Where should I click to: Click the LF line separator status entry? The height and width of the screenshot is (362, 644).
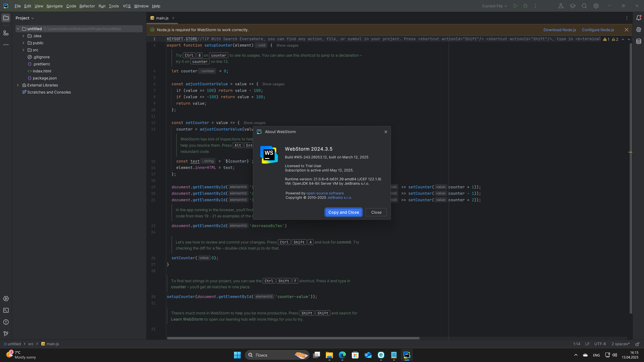click(x=587, y=344)
